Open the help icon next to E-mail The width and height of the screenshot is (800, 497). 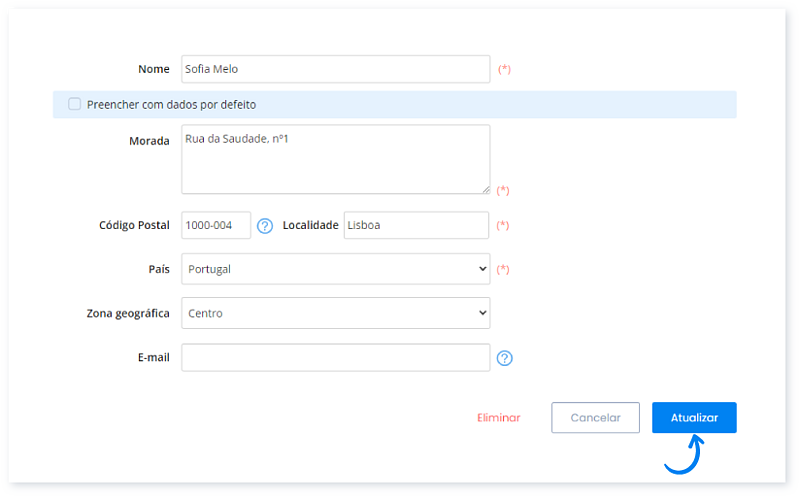point(504,358)
